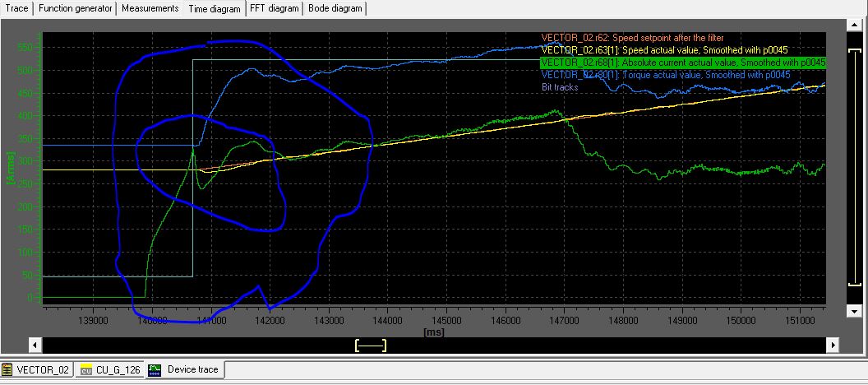Screen dimensions: 868x385
Task: Click the 143000 x-axis time value
Action: 328,322
